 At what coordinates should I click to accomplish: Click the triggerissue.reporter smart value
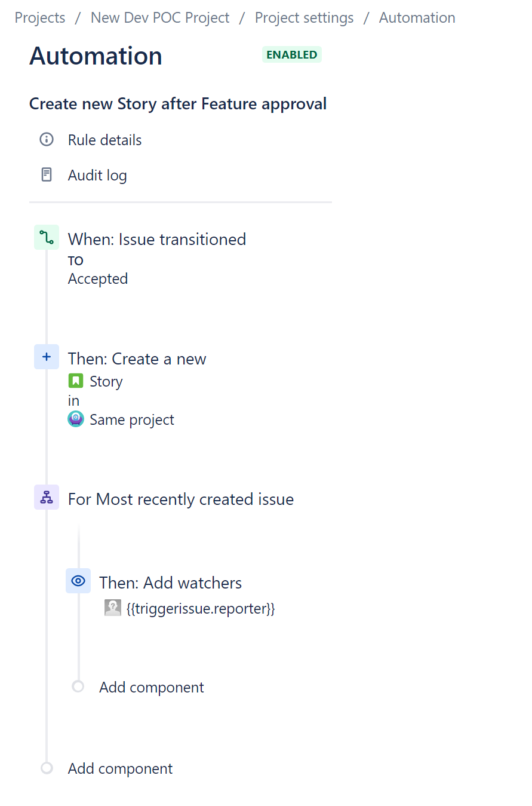tap(201, 608)
